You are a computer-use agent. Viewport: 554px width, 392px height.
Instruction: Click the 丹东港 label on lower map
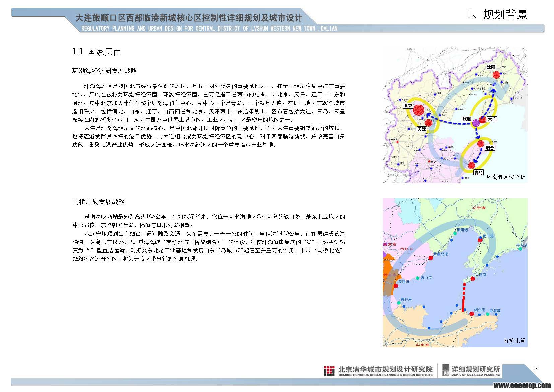(522, 246)
